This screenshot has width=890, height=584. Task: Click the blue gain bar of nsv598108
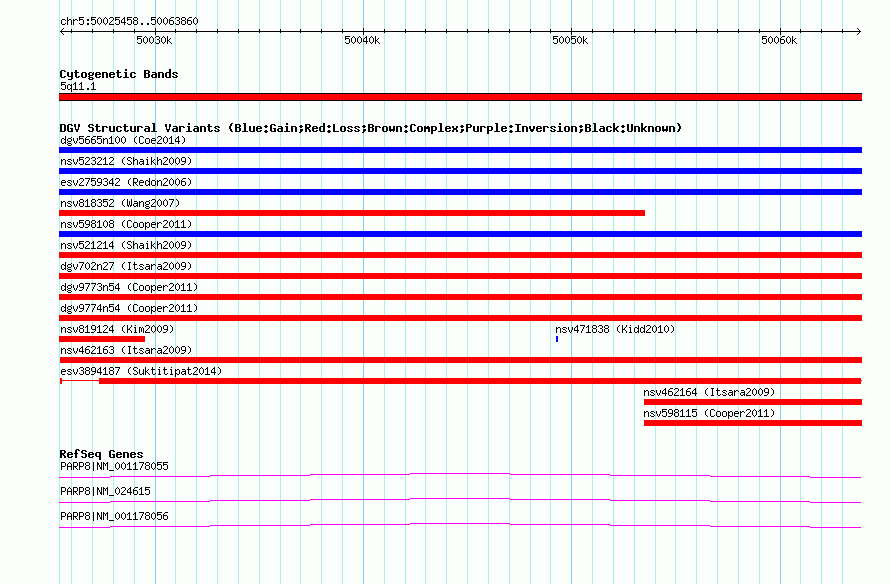pyautogui.click(x=460, y=234)
